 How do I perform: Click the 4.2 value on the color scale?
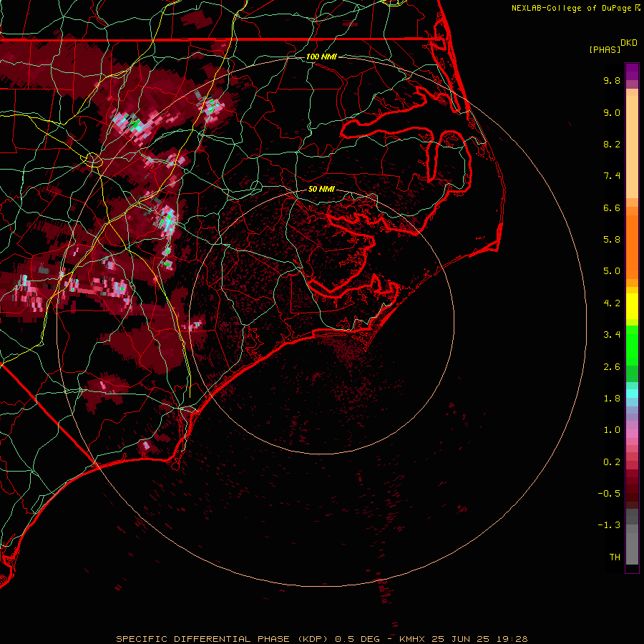[x=612, y=303]
